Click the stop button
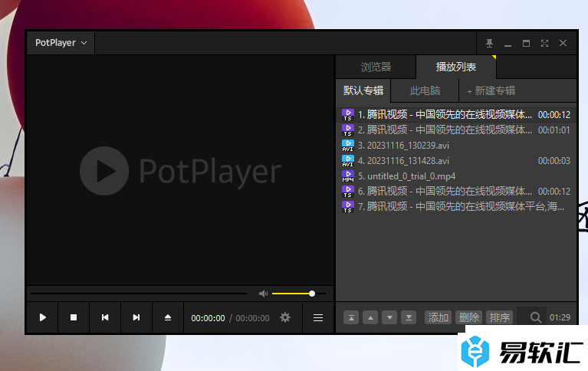 (x=74, y=318)
